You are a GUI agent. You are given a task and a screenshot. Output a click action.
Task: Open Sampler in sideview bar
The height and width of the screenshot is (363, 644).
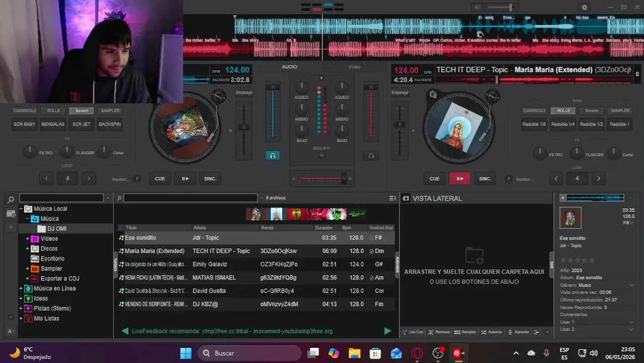465,332
